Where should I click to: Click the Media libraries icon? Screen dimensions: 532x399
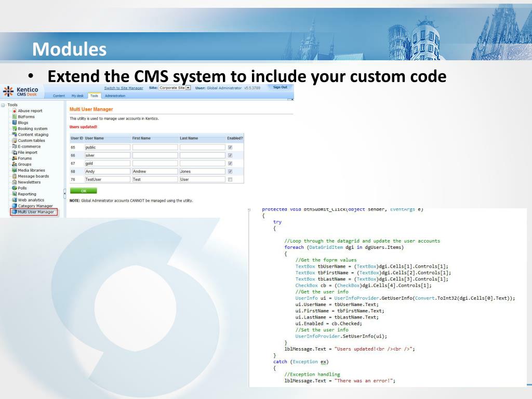[x=14, y=170]
